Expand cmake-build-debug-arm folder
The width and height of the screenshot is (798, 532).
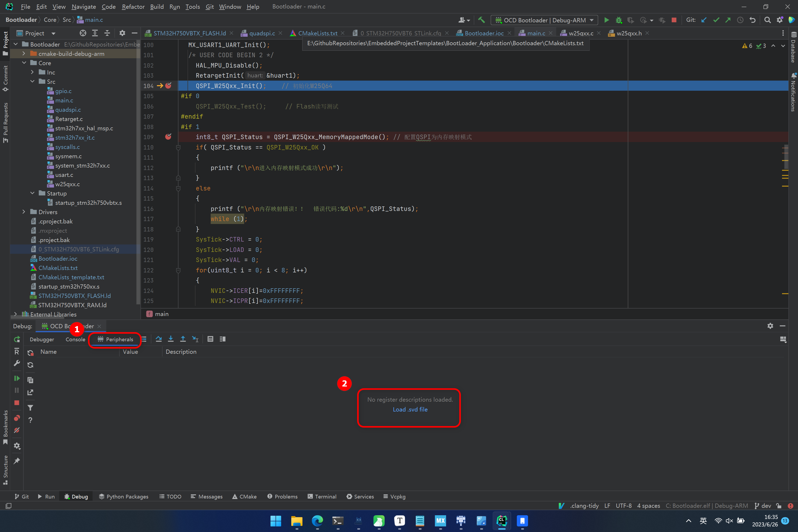tap(24, 54)
